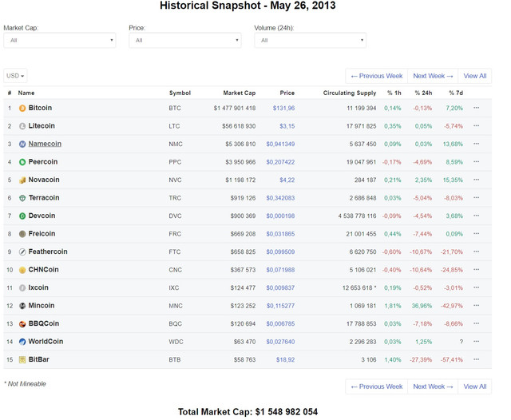
Task: Sort table by Name column header
Action: [x=26, y=93]
